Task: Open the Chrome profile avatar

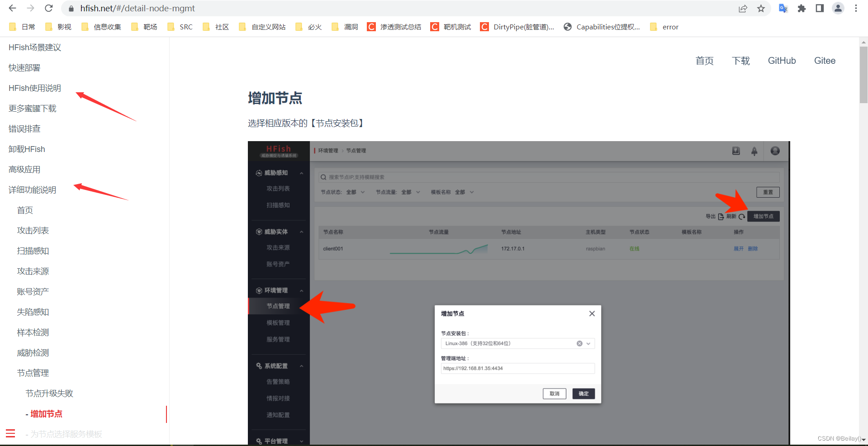Action: [x=838, y=9]
